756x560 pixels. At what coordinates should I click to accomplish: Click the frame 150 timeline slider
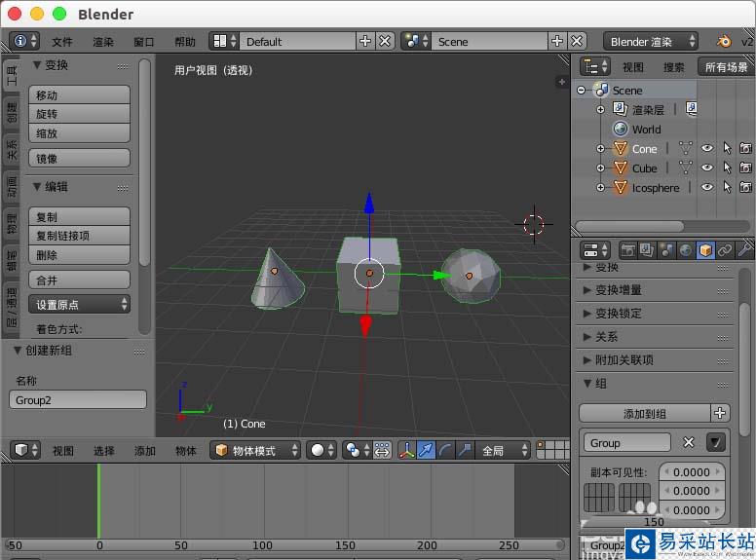(654, 522)
